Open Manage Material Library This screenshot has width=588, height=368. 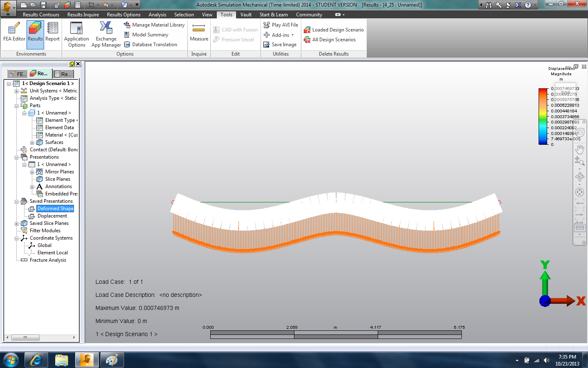coord(154,25)
